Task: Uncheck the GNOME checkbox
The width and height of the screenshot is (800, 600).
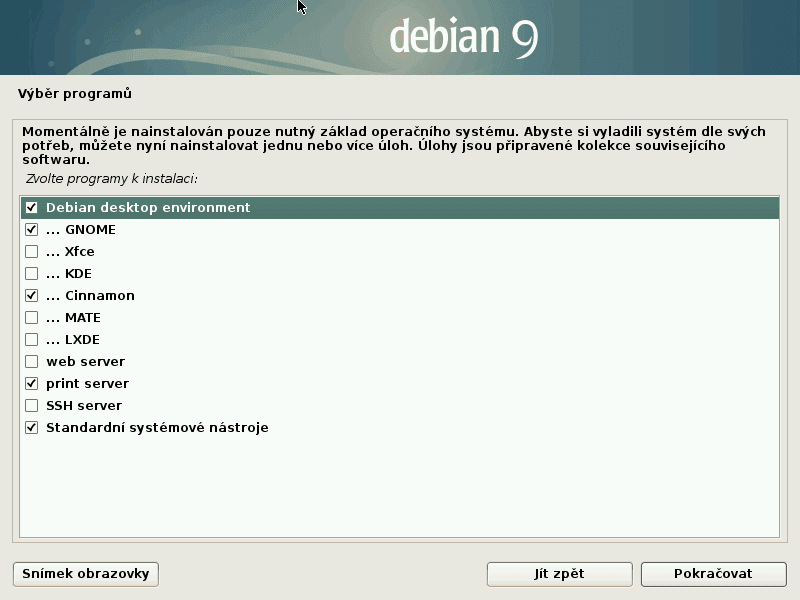Action: [32, 230]
